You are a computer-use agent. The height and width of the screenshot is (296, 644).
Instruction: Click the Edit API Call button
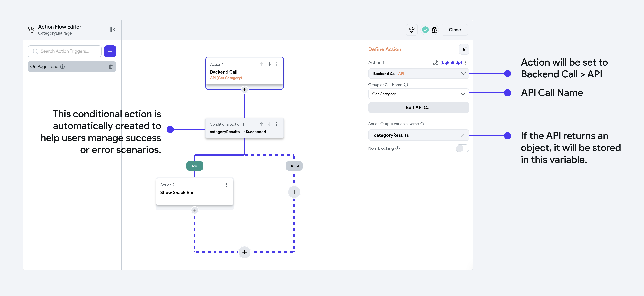(419, 107)
